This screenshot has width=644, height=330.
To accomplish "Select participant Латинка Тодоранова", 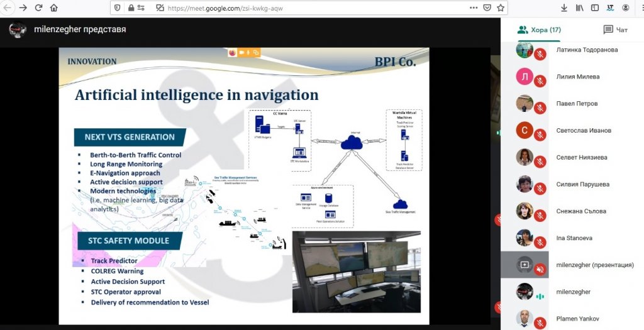I will tap(572, 50).
